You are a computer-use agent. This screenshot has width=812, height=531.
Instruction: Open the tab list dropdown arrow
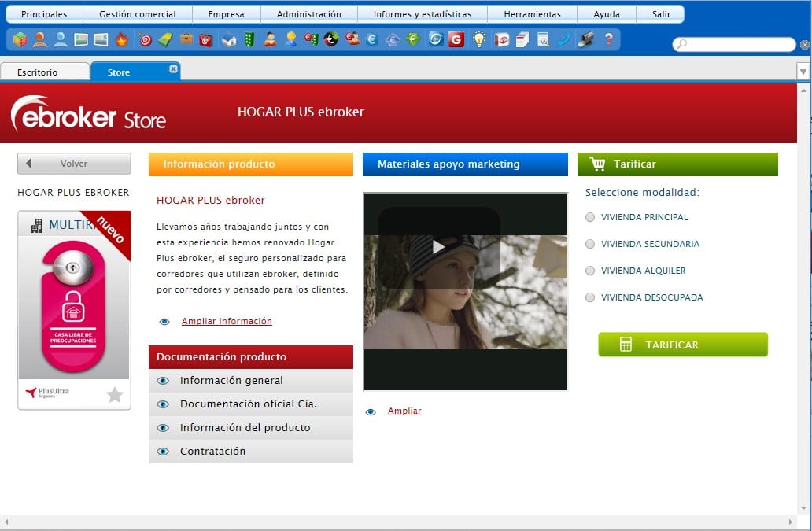[x=803, y=72]
